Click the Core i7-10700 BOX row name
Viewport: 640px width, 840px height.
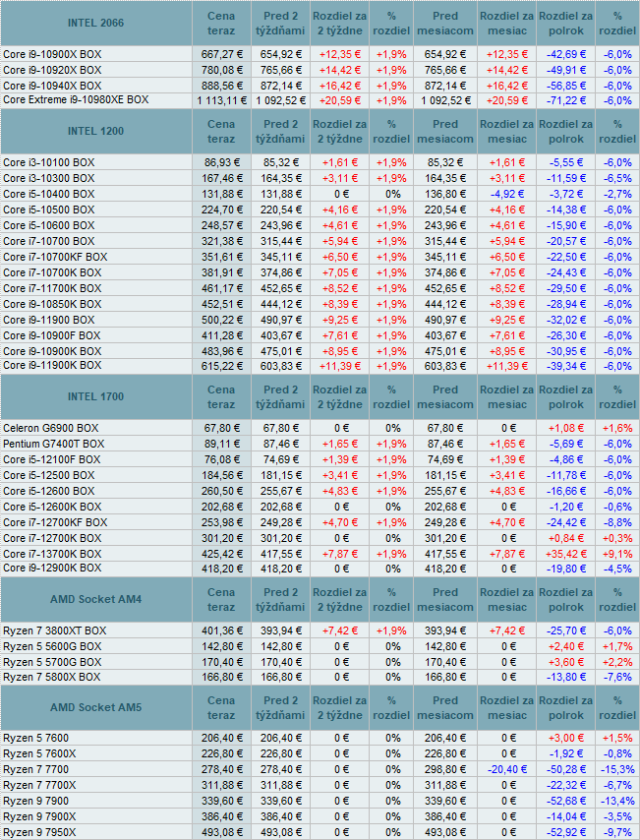point(49,242)
